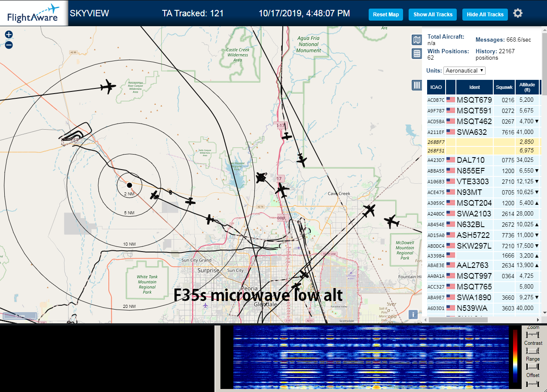Screen dimensions: 547x392
Task: Select the row with ICAO A339B4
Action: pos(484,255)
